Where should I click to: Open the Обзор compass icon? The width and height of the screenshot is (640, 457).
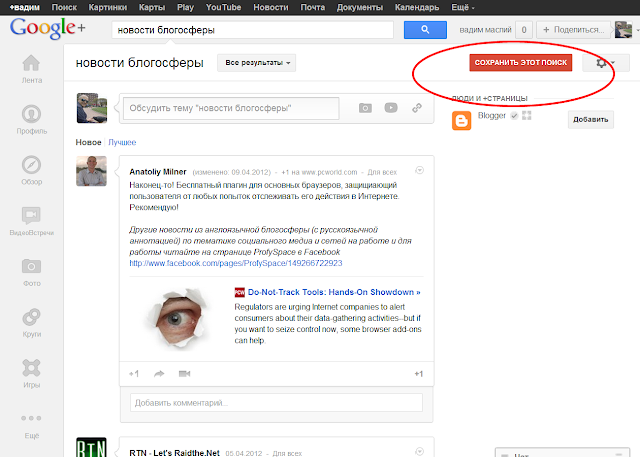tap(31, 165)
